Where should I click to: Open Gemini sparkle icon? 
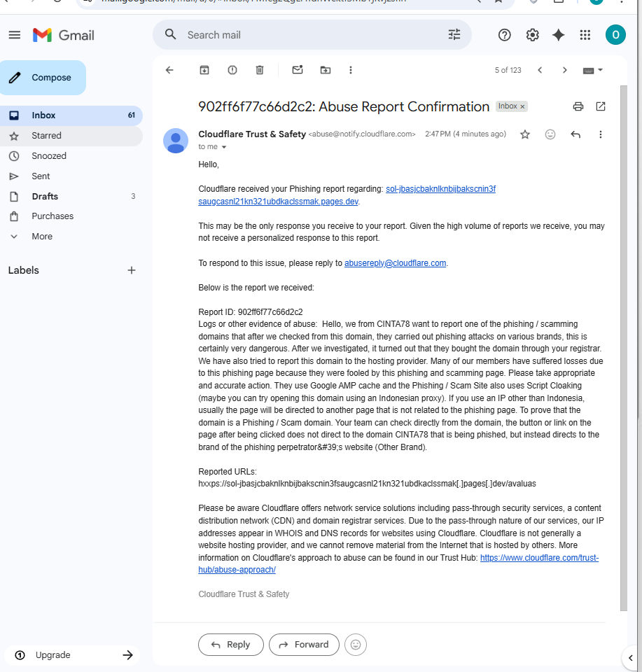point(559,35)
